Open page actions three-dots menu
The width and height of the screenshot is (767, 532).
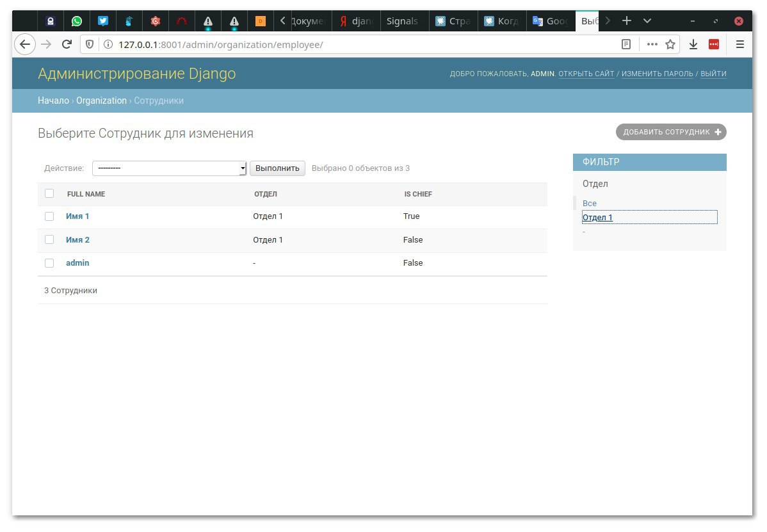pos(652,44)
